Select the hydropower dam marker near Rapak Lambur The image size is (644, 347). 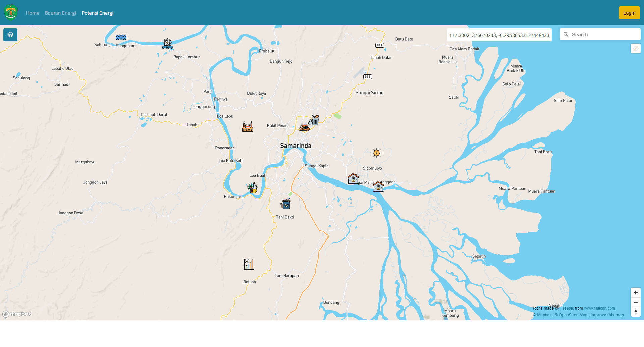pyautogui.click(x=167, y=44)
